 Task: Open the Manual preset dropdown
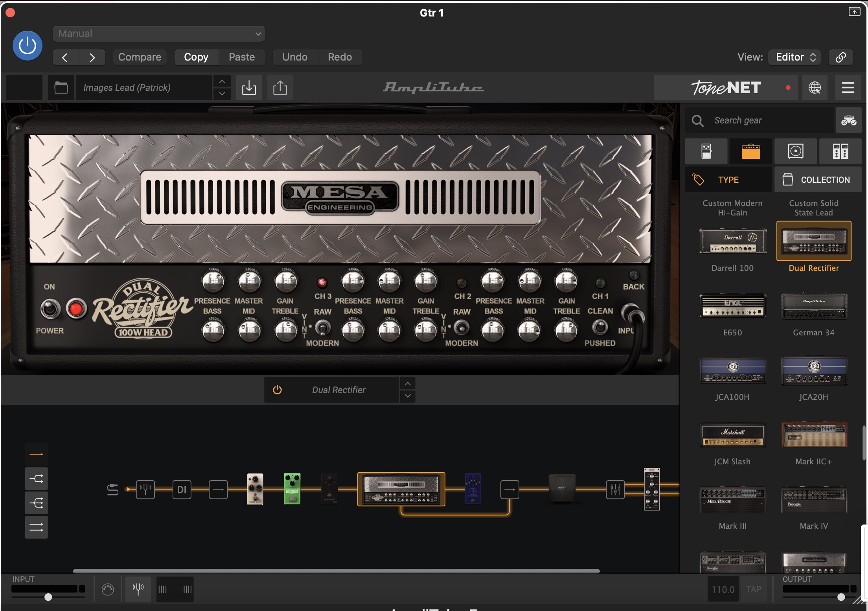point(158,34)
